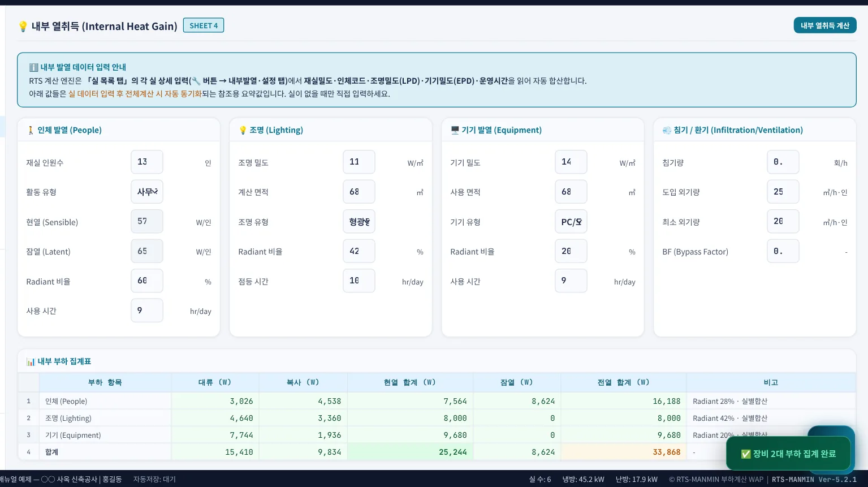Click the SHEET 4 badge

point(204,25)
